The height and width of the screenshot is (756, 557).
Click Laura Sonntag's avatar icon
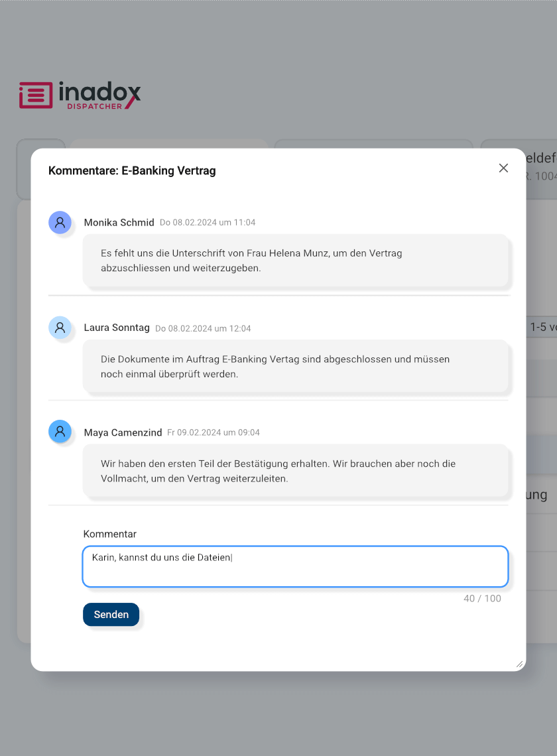[60, 328]
